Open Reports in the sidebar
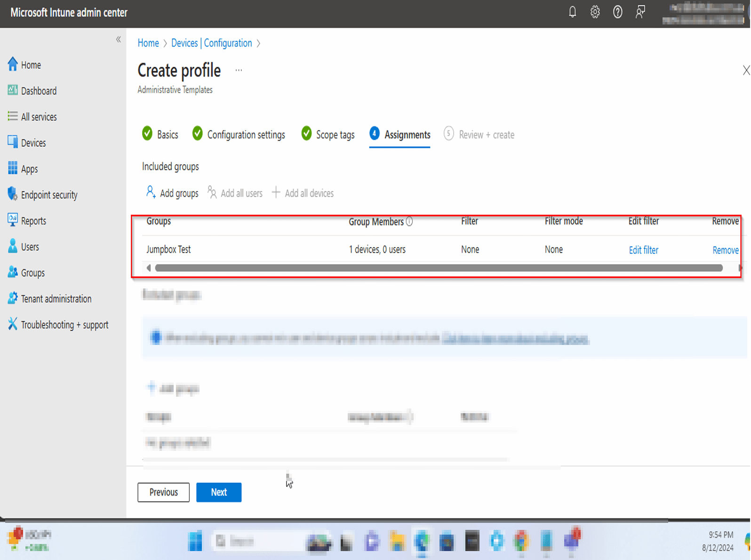 pyautogui.click(x=27, y=221)
